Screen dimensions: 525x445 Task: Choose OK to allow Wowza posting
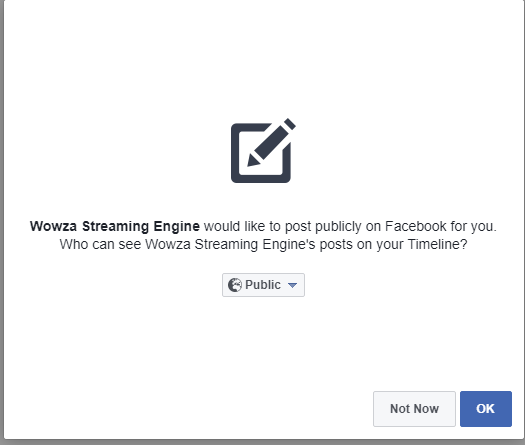point(485,409)
